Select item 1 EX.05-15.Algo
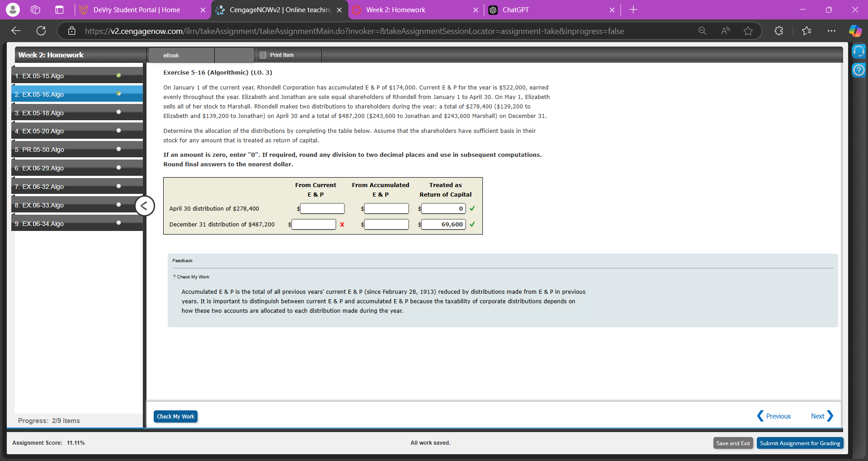Viewport: 868px width, 461px height. click(x=77, y=75)
